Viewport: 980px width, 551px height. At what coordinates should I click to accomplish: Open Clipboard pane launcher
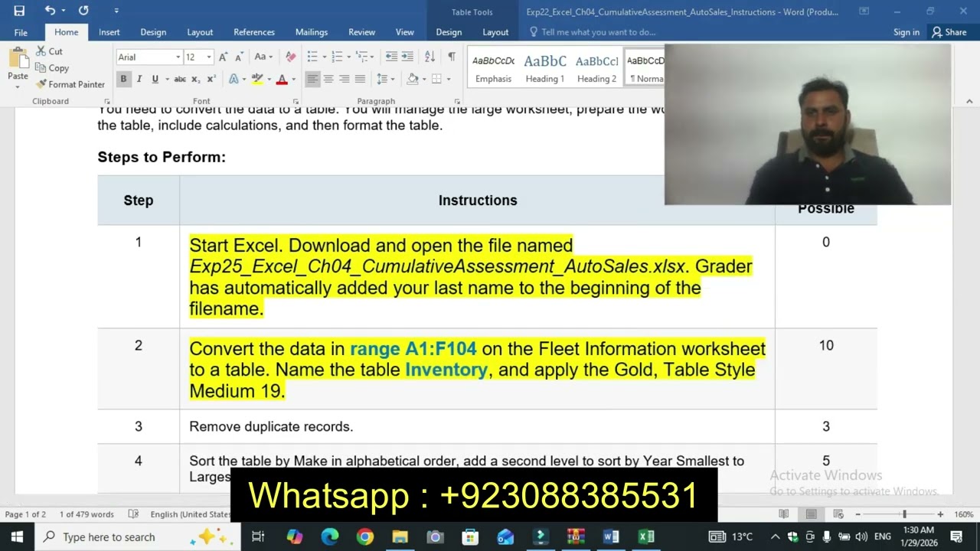[x=106, y=101]
